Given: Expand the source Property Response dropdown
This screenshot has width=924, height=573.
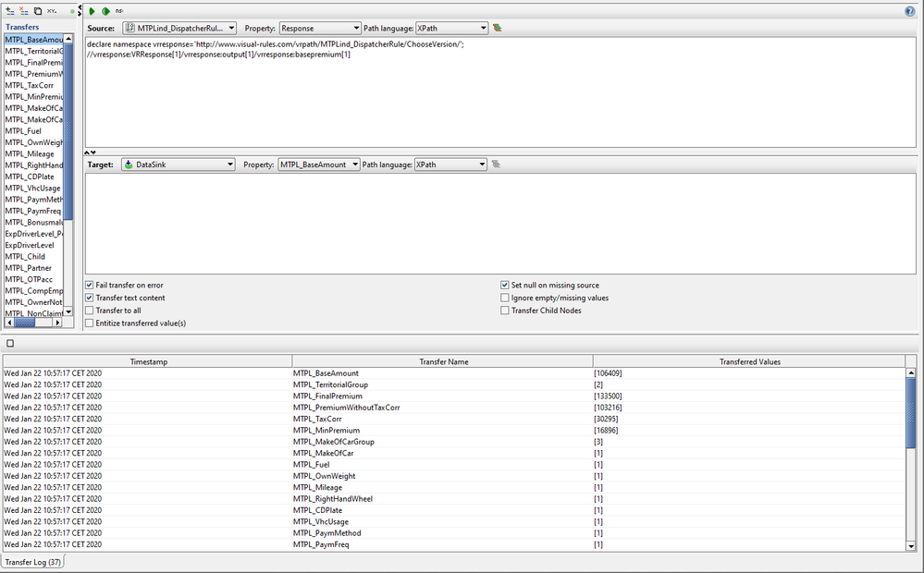Looking at the screenshot, I should pos(319,29).
